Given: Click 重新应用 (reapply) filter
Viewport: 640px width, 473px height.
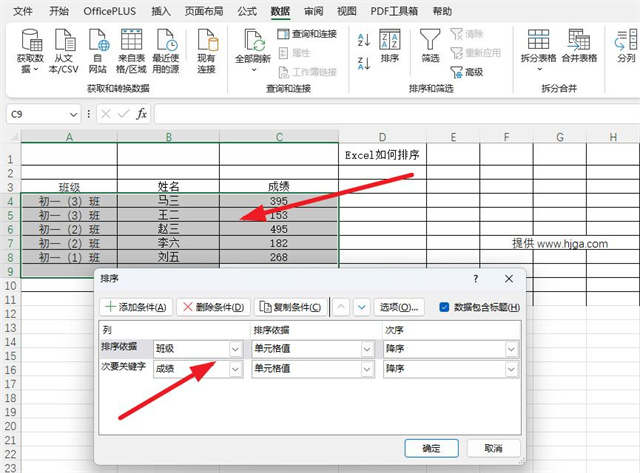Looking at the screenshot, I should click(x=476, y=53).
